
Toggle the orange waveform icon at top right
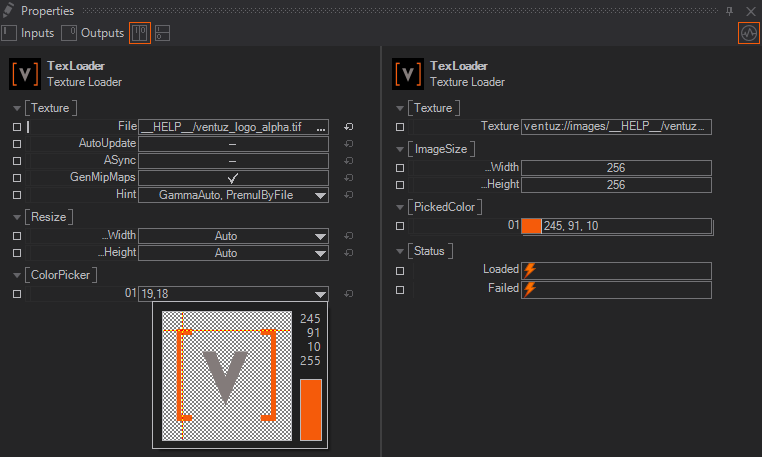pyautogui.click(x=748, y=33)
